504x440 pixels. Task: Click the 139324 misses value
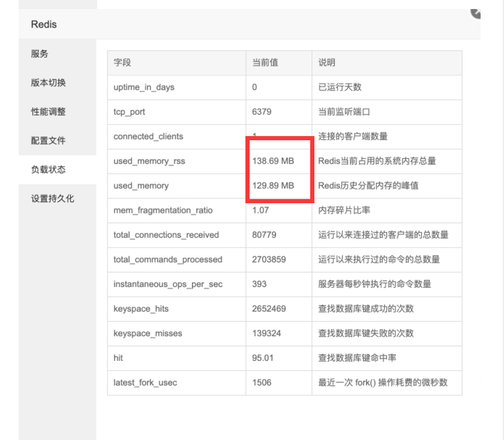[266, 333]
